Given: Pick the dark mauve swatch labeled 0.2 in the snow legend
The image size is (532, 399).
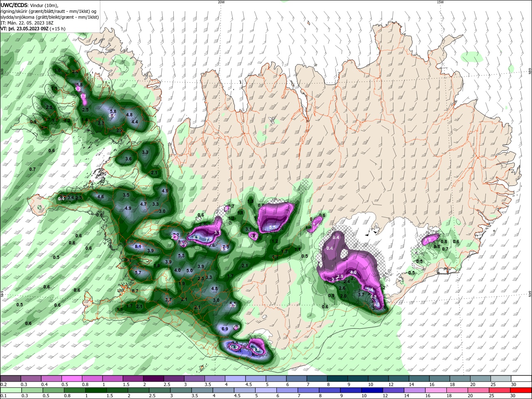Looking at the screenshot, I should coord(10,379).
